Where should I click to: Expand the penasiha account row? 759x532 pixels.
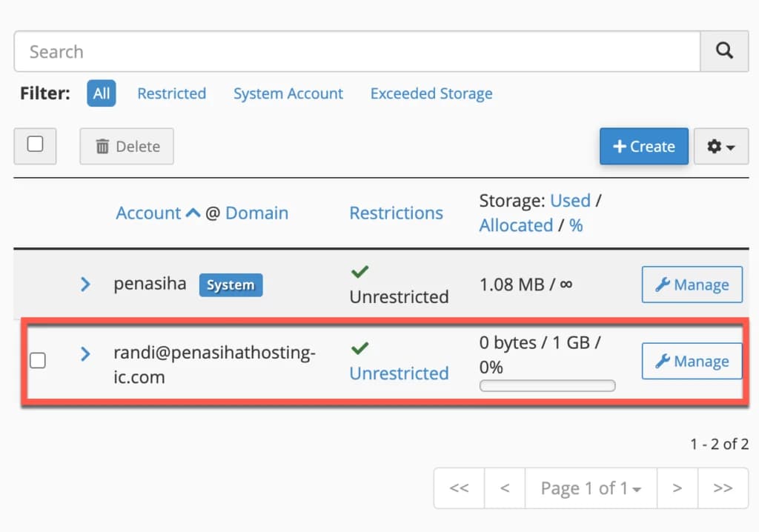pos(84,284)
